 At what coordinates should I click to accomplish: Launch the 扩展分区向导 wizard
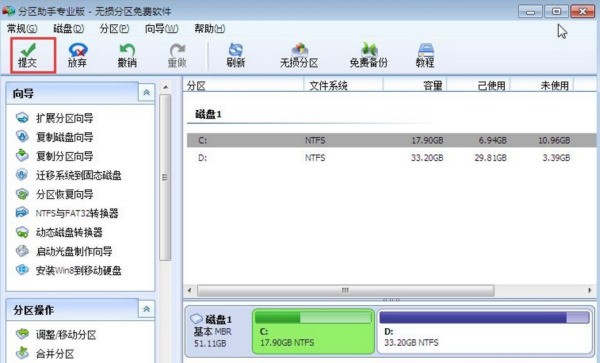pyautogui.click(x=54, y=118)
